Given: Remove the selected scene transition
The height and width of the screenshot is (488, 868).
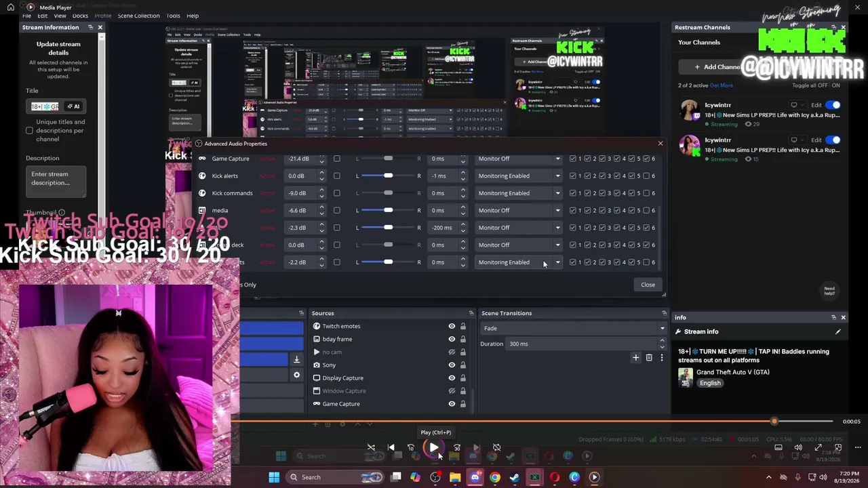Looking at the screenshot, I should coord(649,357).
